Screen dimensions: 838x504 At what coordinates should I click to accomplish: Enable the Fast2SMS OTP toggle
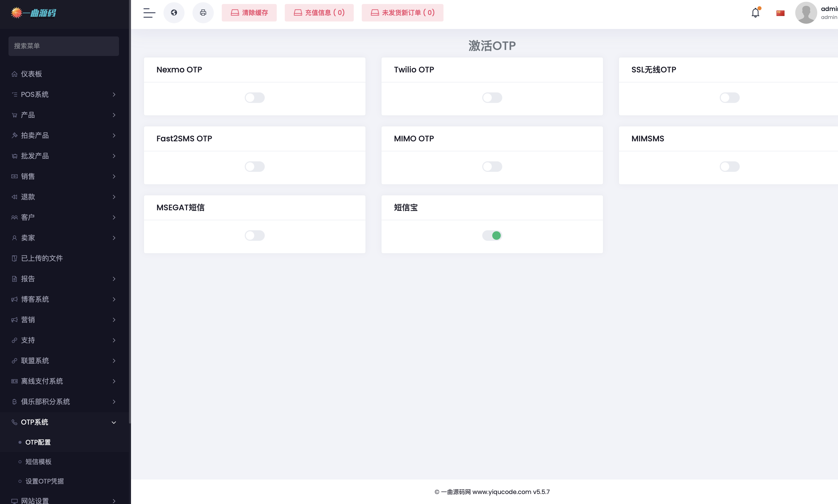coord(255,166)
